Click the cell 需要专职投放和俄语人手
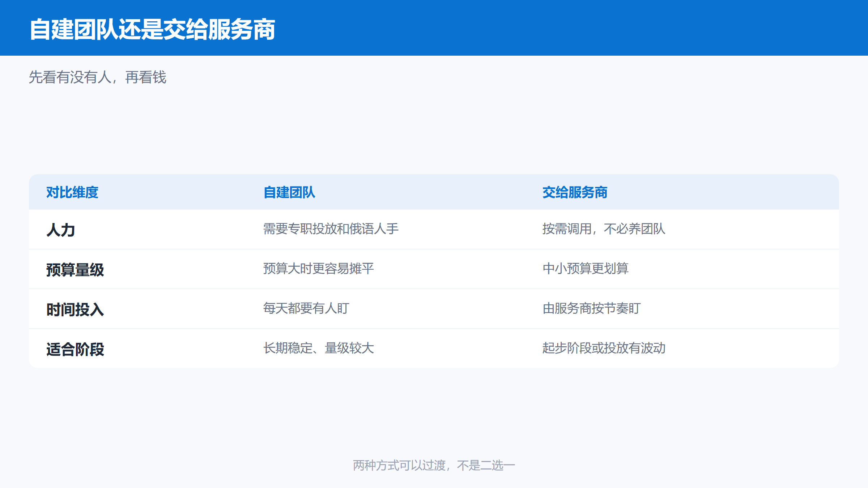The width and height of the screenshot is (868, 488). [331, 229]
